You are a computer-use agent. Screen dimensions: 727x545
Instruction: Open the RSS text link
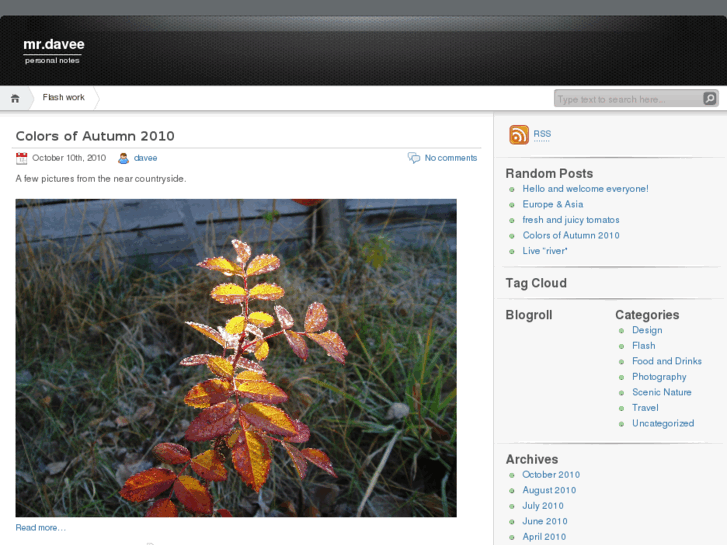tap(542, 134)
